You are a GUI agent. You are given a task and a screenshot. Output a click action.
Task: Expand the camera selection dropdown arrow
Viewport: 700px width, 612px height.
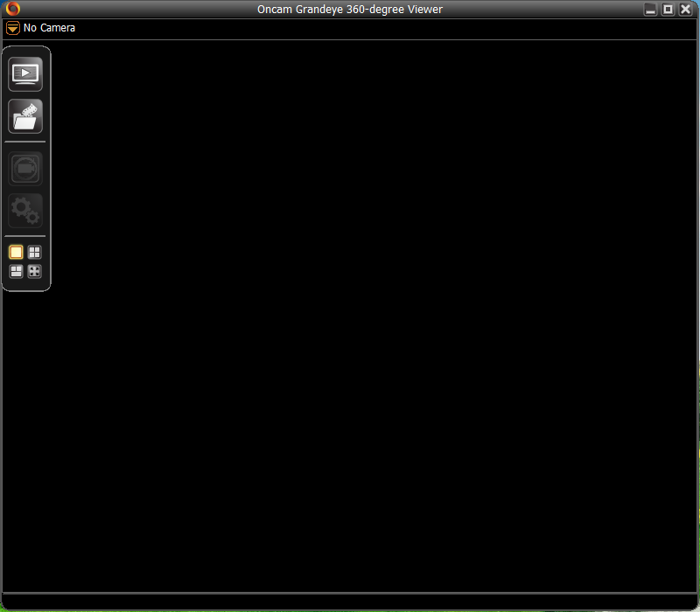[x=13, y=28]
